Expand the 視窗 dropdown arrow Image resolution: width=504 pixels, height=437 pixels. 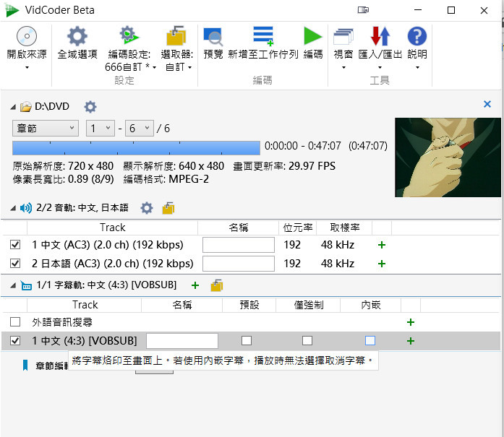tap(343, 67)
